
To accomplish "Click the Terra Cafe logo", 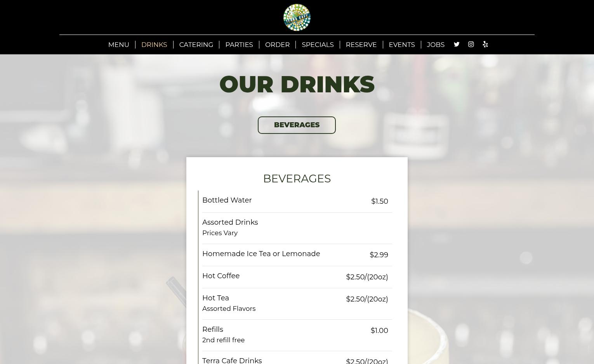I will (x=297, y=17).
